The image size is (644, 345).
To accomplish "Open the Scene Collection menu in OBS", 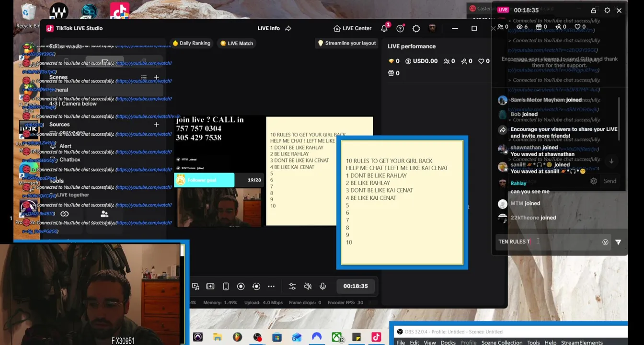I will [502, 342].
